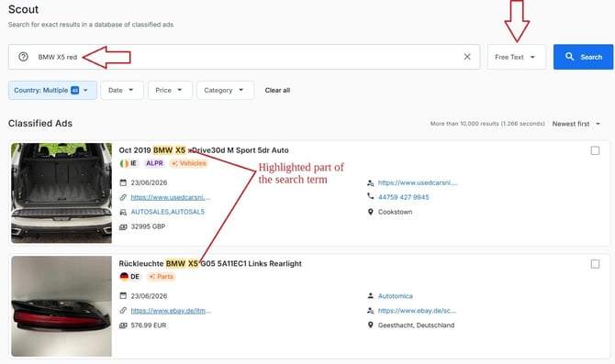This screenshot has width=615, height=364.
Task: Click the chain link icon beside the ebay.de/itm link
Action: tap(123, 311)
